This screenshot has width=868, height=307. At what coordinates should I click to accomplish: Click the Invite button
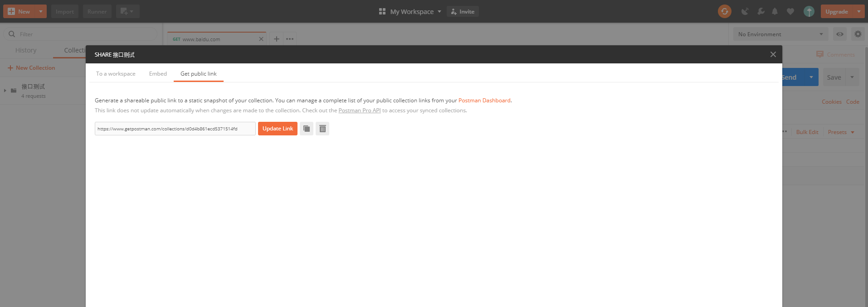[463, 11]
